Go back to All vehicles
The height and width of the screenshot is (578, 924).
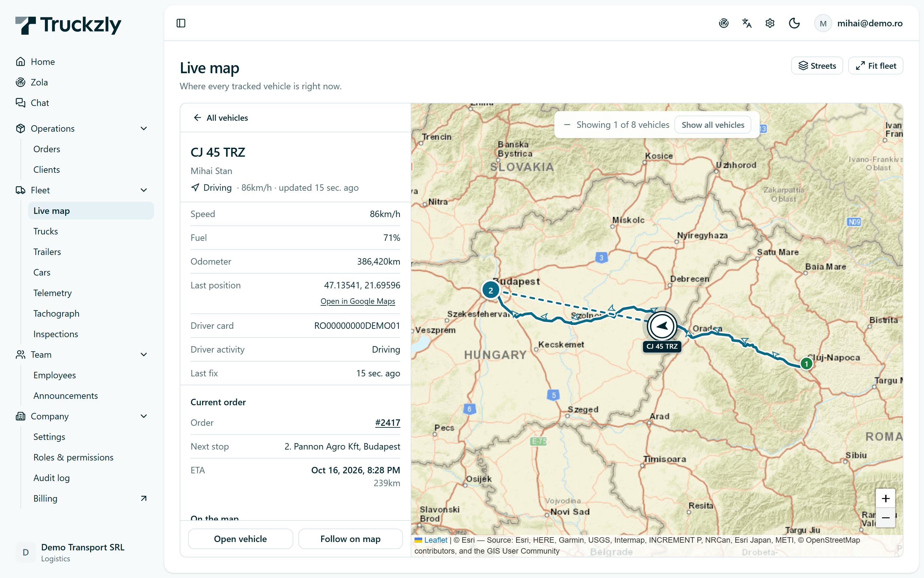tap(220, 118)
